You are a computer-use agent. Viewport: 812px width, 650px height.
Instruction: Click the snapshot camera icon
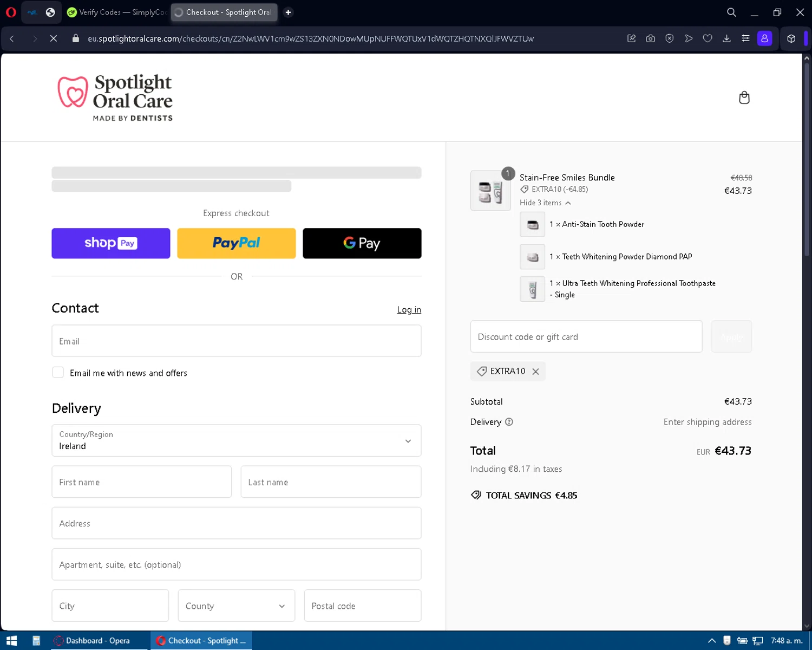[x=651, y=38]
